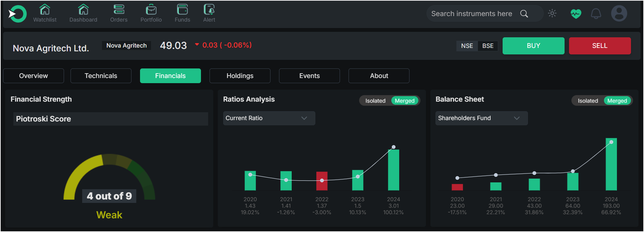Click the 2023 Shareholders Fund bar
Screen dimensions: 644x232
click(573, 182)
